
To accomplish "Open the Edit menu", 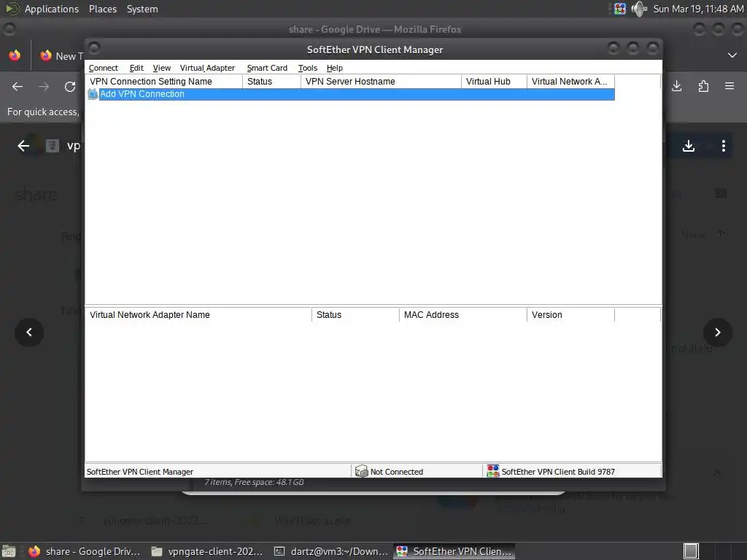I will pos(136,68).
